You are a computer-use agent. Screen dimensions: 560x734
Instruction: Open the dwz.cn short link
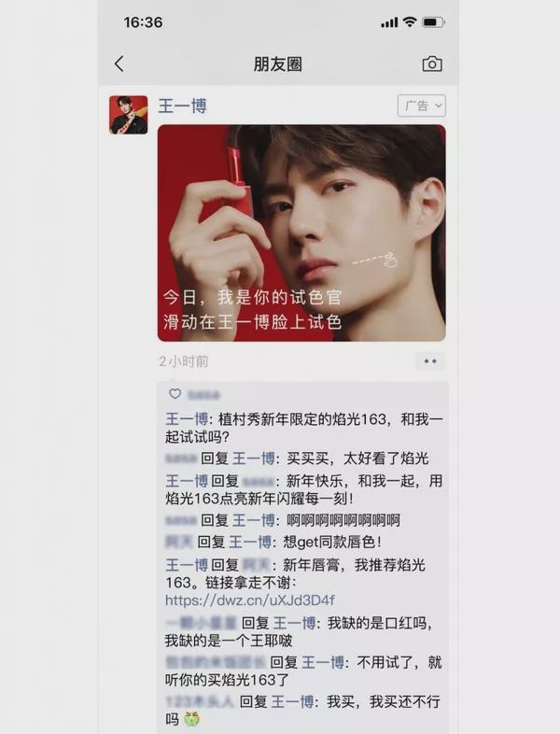point(250,600)
